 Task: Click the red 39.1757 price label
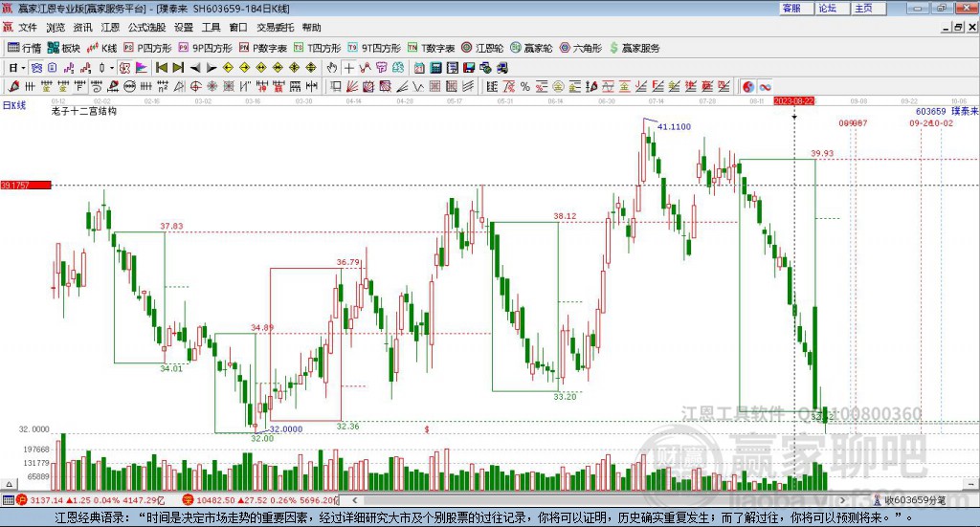(26, 185)
